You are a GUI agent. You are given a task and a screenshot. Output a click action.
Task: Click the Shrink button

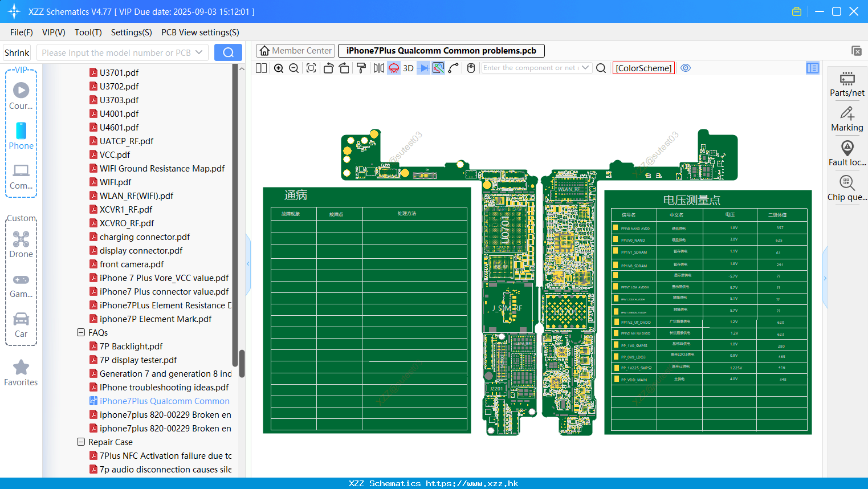coord(17,52)
